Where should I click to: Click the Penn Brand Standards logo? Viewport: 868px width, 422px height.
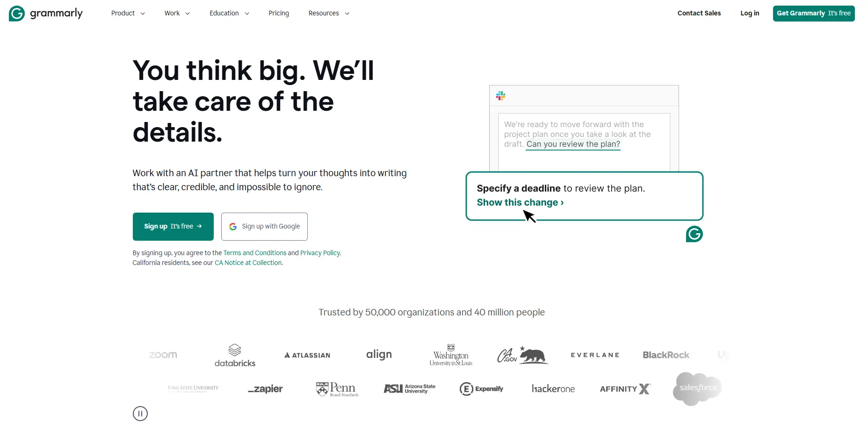tap(337, 388)
